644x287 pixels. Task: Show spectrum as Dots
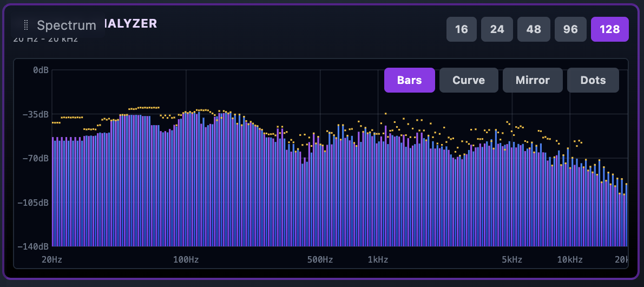coord(593,80)
